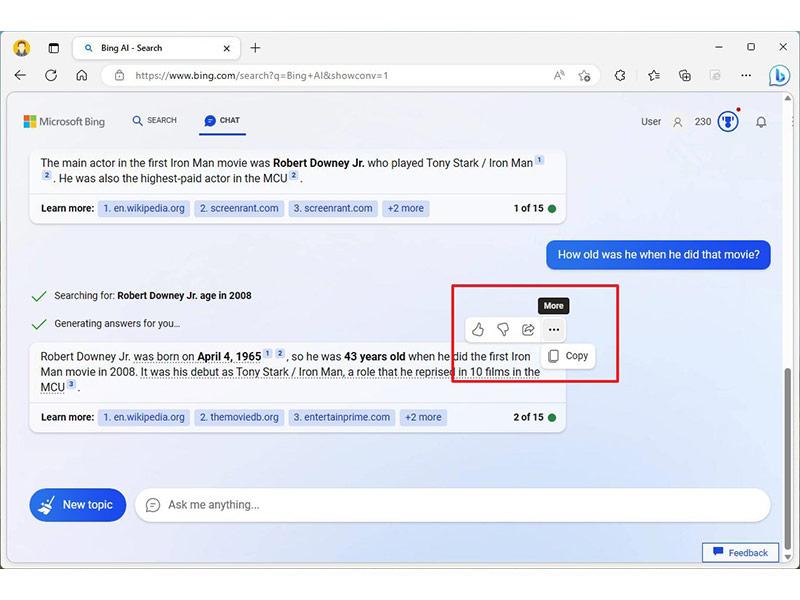This screenshot has width=800, height=600.
Task: Open browser Collections
Action: tap(685, 76)
